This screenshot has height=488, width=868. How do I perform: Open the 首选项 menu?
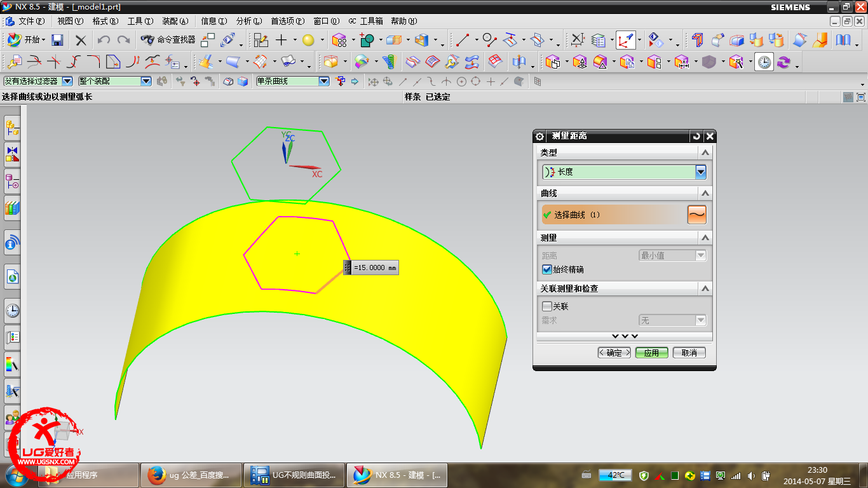pyautogui.click(x=287, y=21)
